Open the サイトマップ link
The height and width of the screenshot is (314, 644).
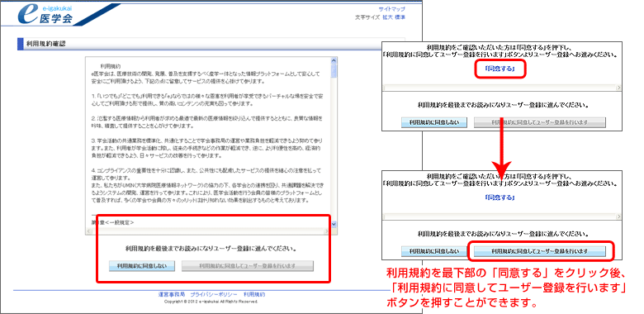coord(392,9)
